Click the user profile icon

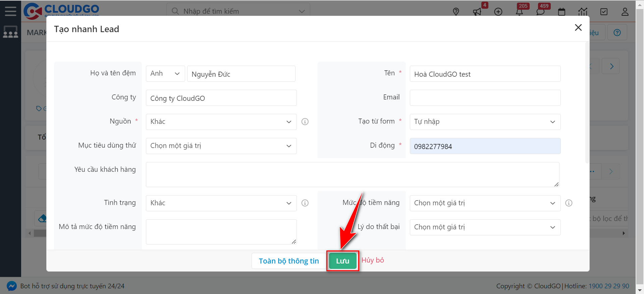pos(625,12)
